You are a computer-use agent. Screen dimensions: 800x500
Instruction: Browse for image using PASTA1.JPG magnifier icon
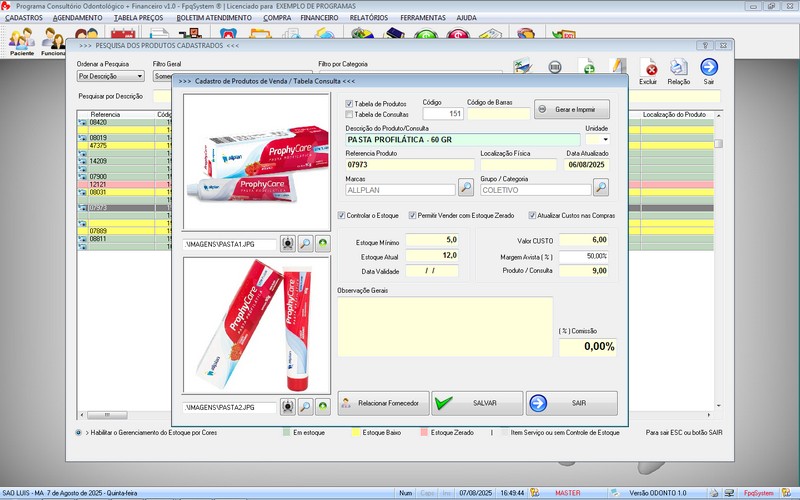pos(305,242)
